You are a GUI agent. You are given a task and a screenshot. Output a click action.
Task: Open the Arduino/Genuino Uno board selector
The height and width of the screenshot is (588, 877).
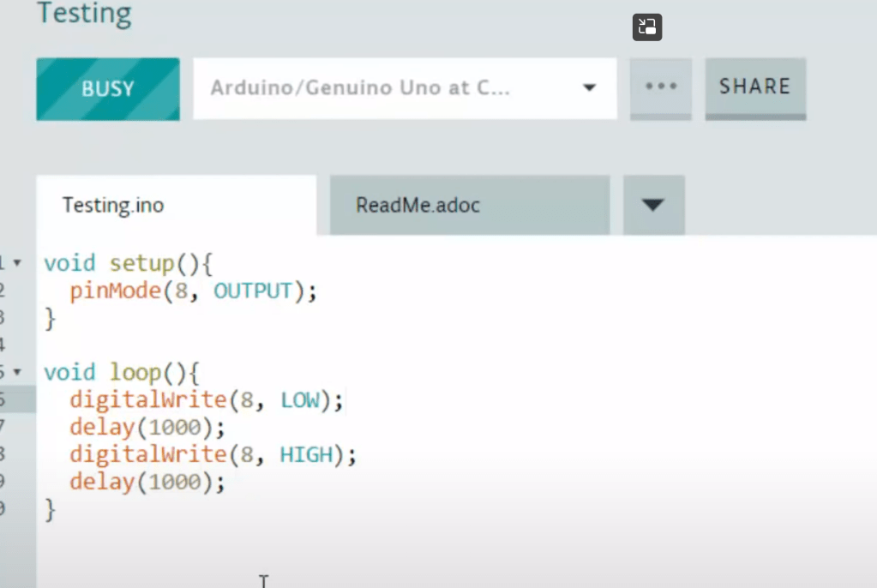(405, 88)
